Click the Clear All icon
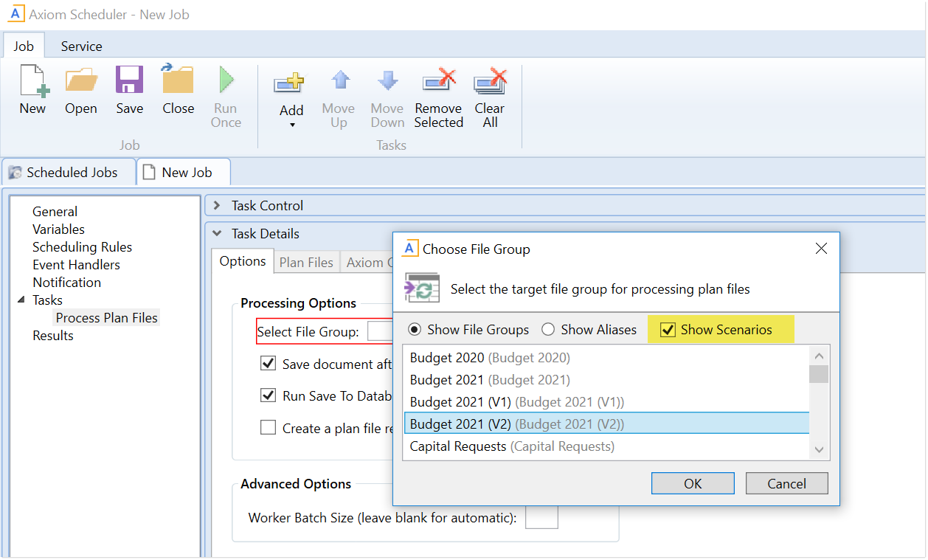This screenshot has height=560, width=928. coord(490,81)
